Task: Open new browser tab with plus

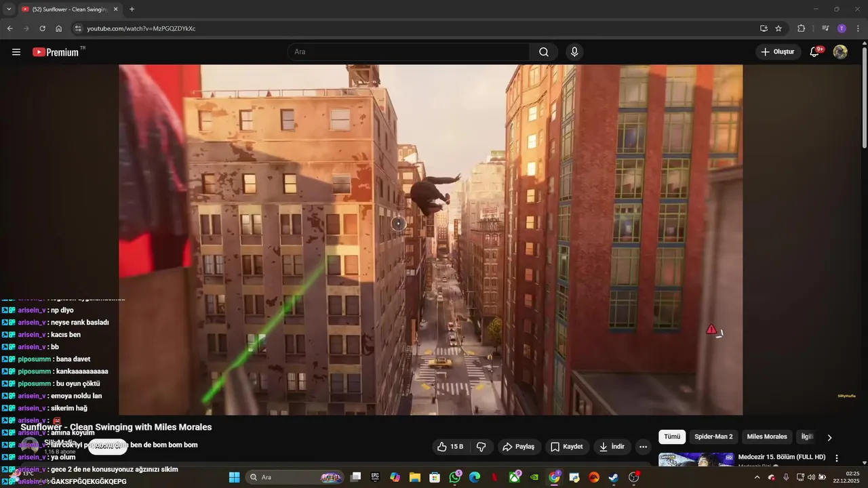Action: click(x=132, y=9)
